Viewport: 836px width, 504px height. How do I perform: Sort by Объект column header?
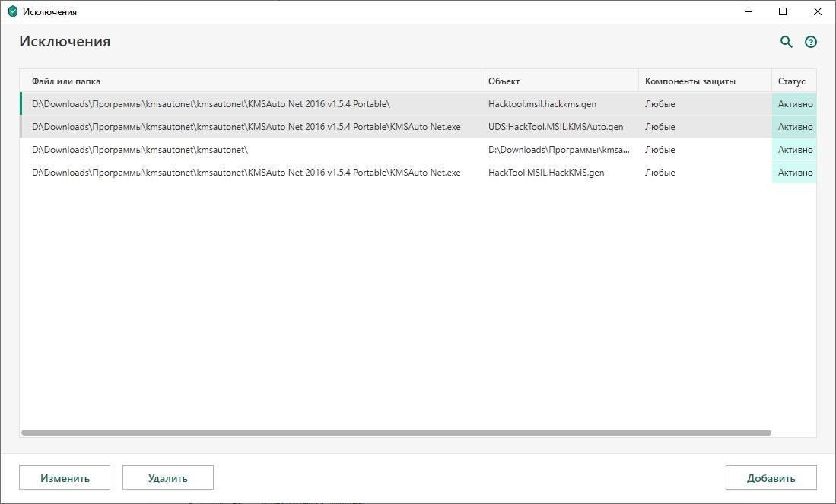[560, 81]
